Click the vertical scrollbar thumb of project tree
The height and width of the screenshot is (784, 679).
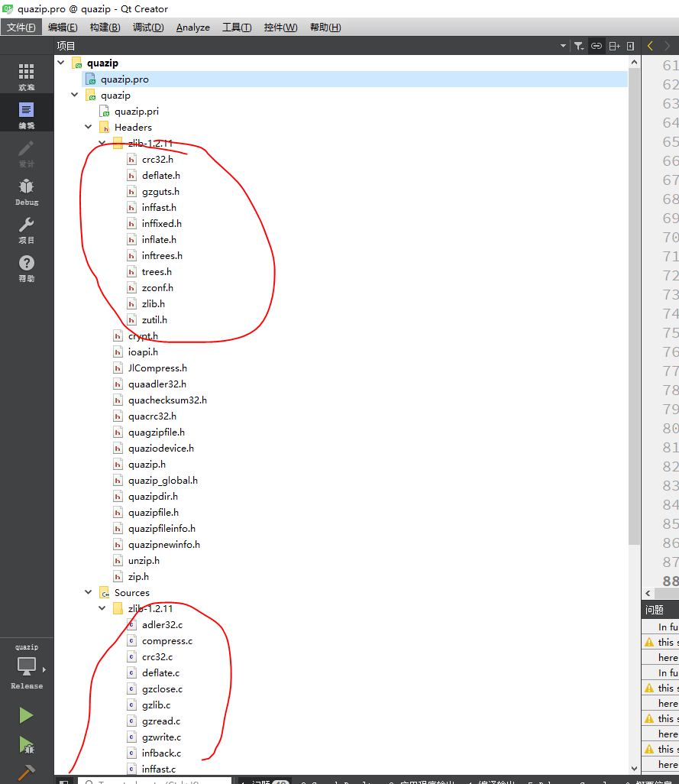[634, 306]
